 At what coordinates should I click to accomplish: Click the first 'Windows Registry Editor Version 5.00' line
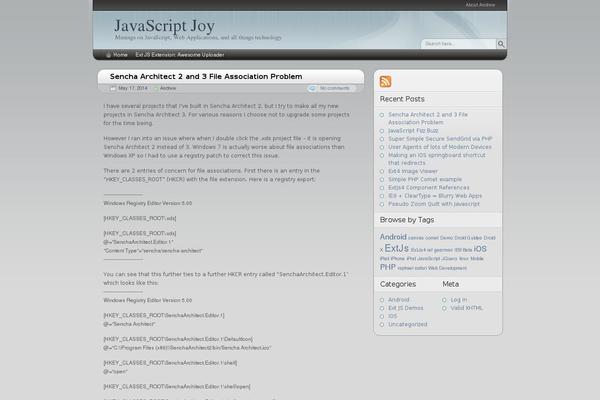[x=148, y=203]
